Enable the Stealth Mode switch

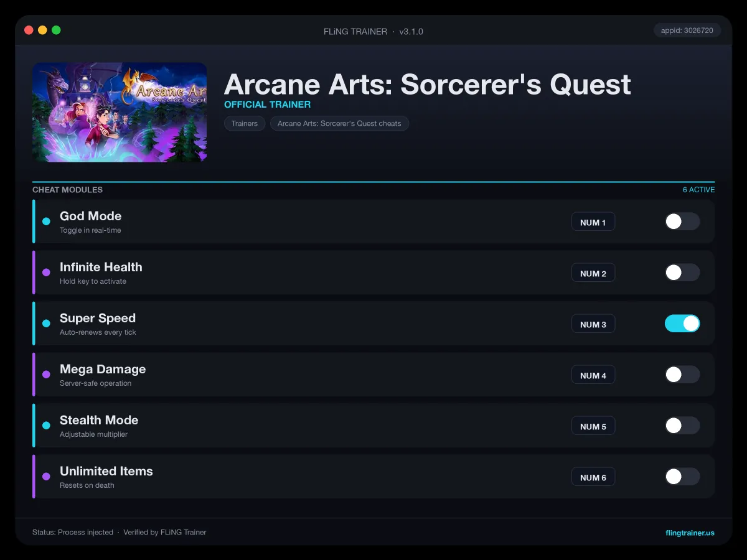(682, 426)
